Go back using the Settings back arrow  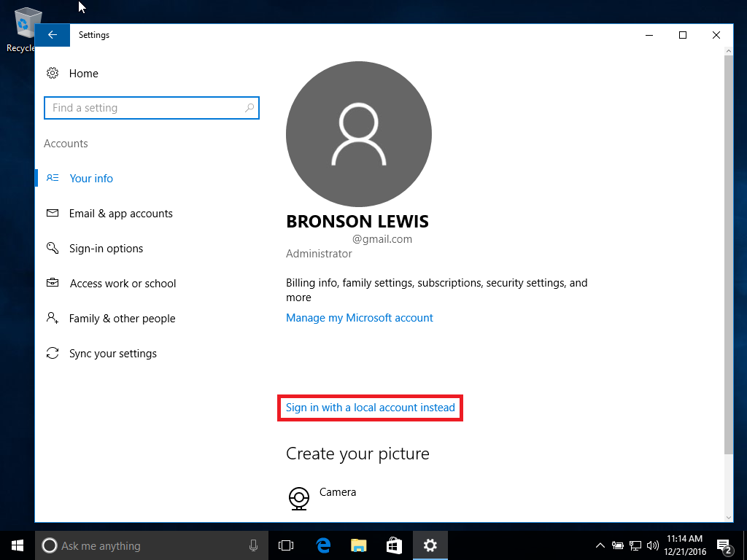pyautogui.click(x=53, y=35)
